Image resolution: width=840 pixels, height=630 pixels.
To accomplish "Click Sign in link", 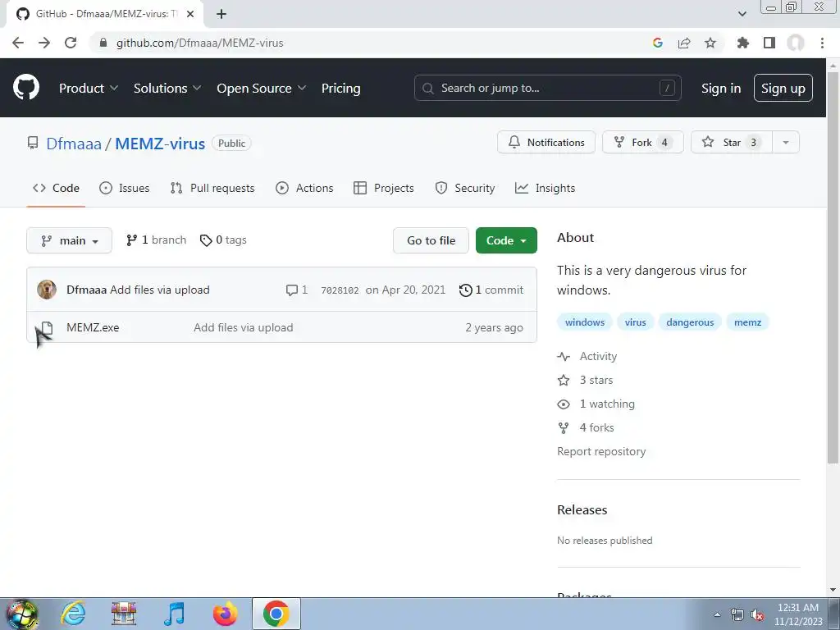I will click(721, 88).
